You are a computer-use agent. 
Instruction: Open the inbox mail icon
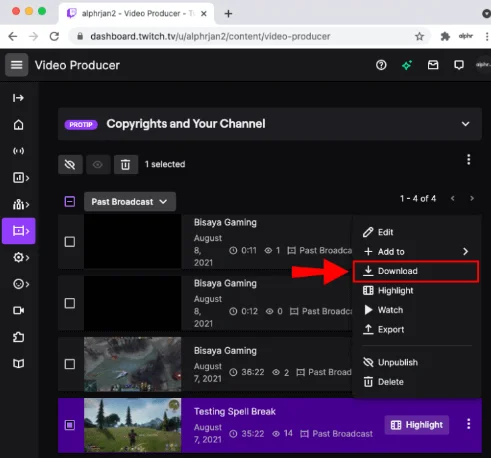point(433,65)
